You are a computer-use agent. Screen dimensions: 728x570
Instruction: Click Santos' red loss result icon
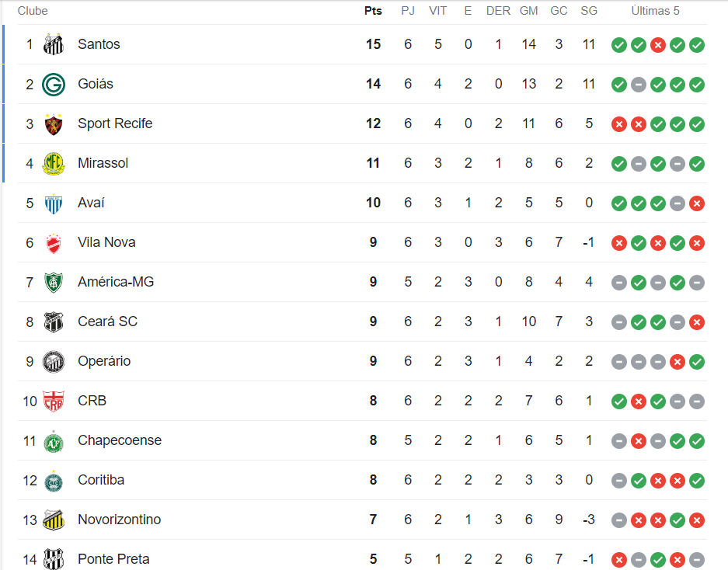(658, 44)
